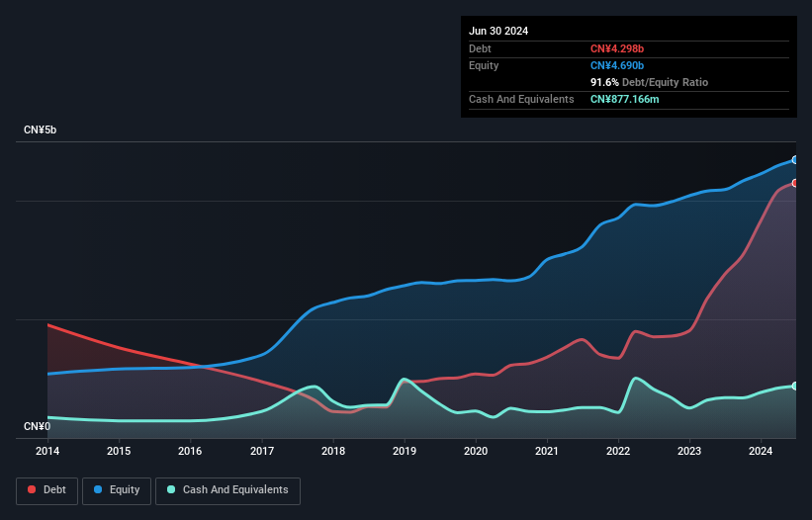Select the 2021 x-axis label
The image size is (812, 520).
[x=547, y=451]
